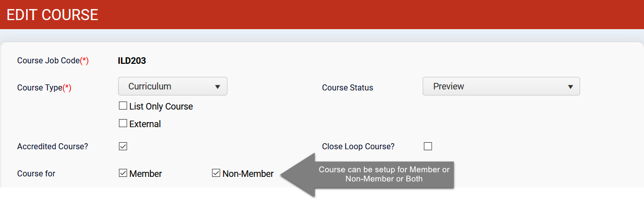
Task: Uncheck the Non-Member checkbox
Action: click(x=216, y=173)
